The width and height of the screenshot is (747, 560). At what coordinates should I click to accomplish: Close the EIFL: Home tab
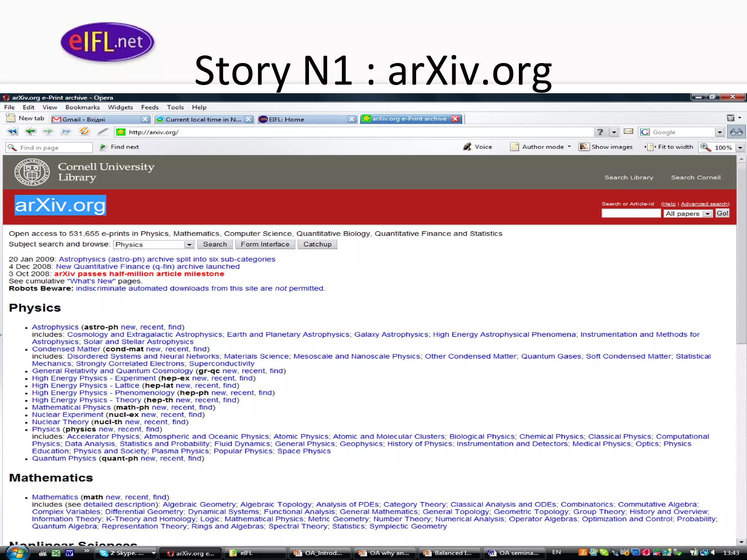click(352, 119)
